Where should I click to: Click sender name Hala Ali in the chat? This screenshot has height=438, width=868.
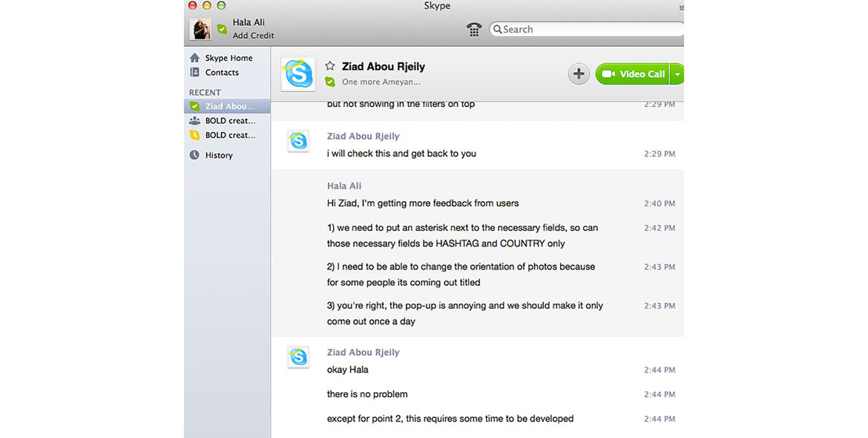(x=343, y=186)
